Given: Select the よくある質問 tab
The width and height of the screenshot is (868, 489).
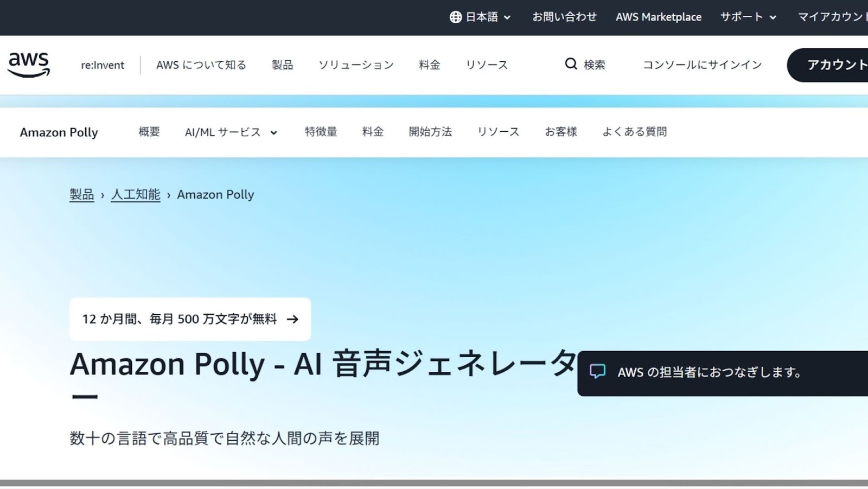Looking at the screenshot, I should coord(634,132).
